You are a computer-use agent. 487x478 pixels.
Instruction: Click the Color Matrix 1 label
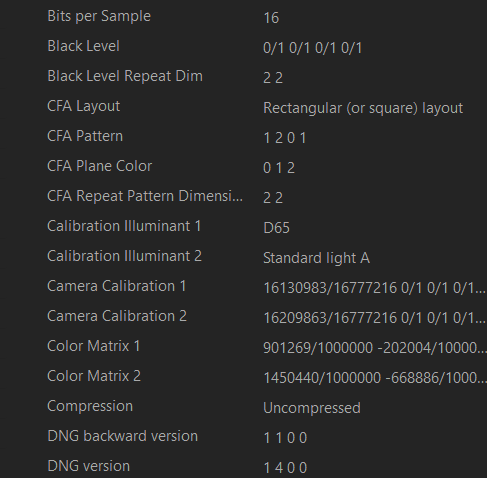point(94,346)
